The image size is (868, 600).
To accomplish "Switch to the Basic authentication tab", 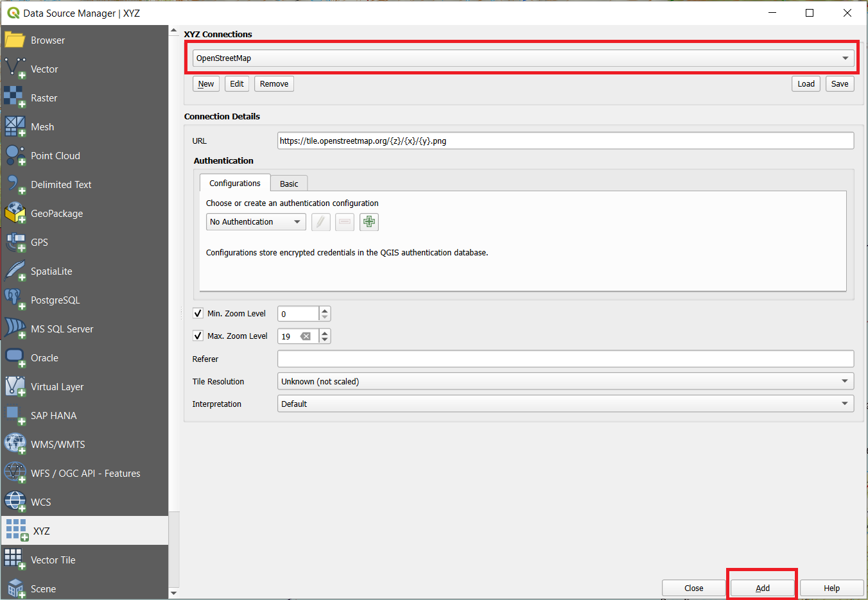I will pos(289,184).
